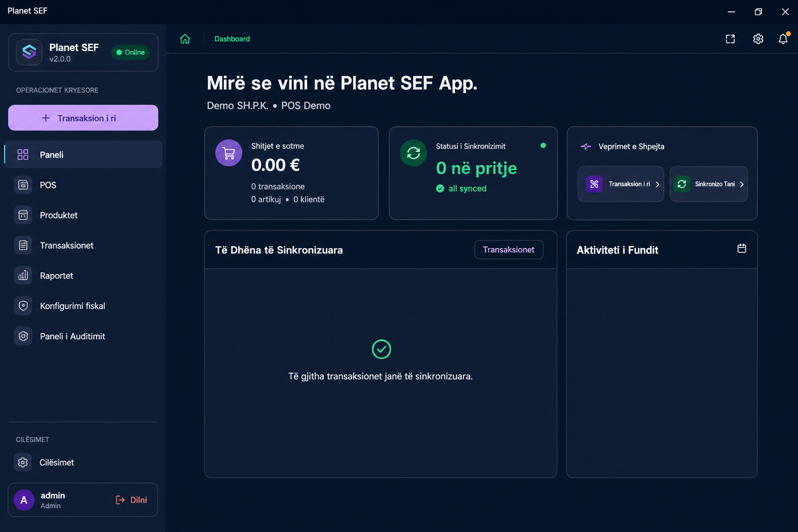Click the home icon in the breadcrumb
Screen dimensions: 798x532
pyautogui.click(x=185, y=39)
